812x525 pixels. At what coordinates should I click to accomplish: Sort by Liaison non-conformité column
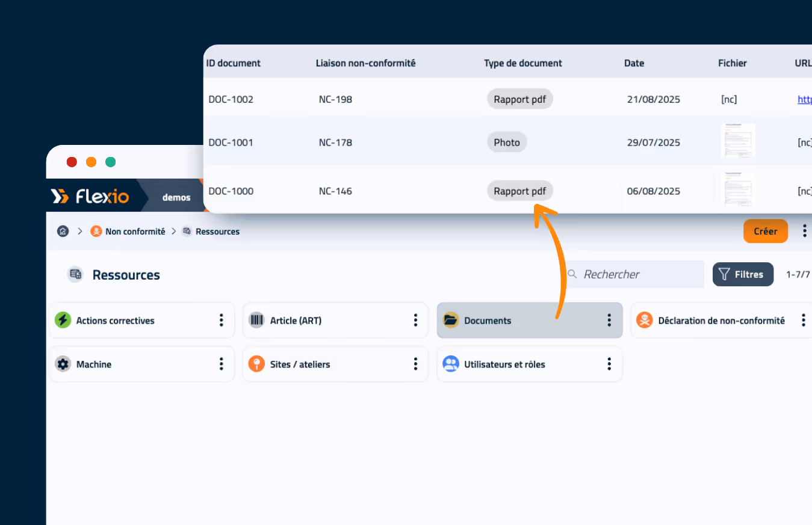tap(366, 63)
